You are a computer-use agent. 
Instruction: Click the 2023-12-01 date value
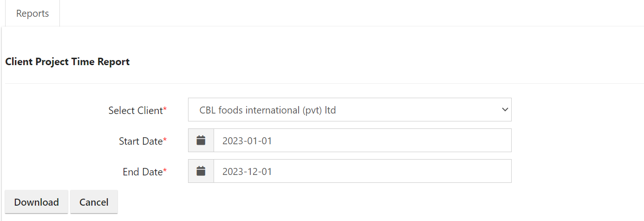(x=247, y=172)
